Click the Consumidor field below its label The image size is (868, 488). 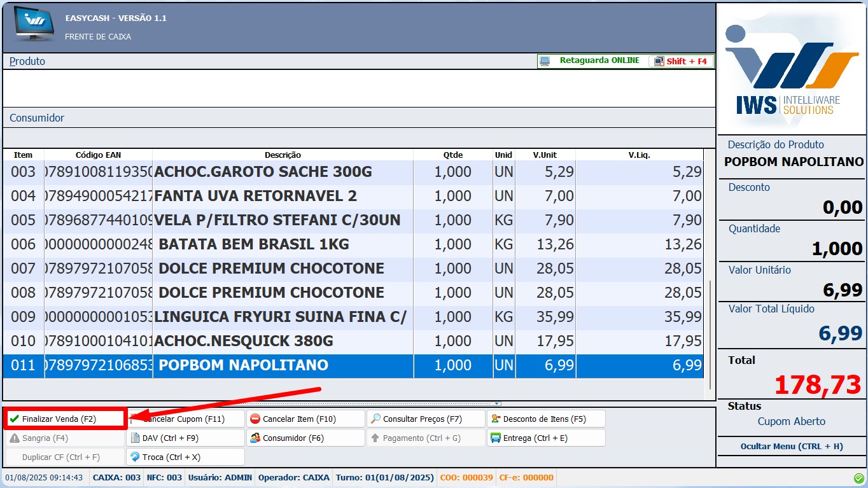[x=359, y=137]
